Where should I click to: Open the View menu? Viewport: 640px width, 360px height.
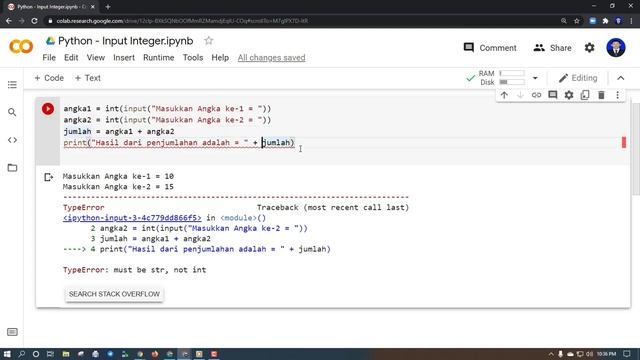[x=96, y=58]
